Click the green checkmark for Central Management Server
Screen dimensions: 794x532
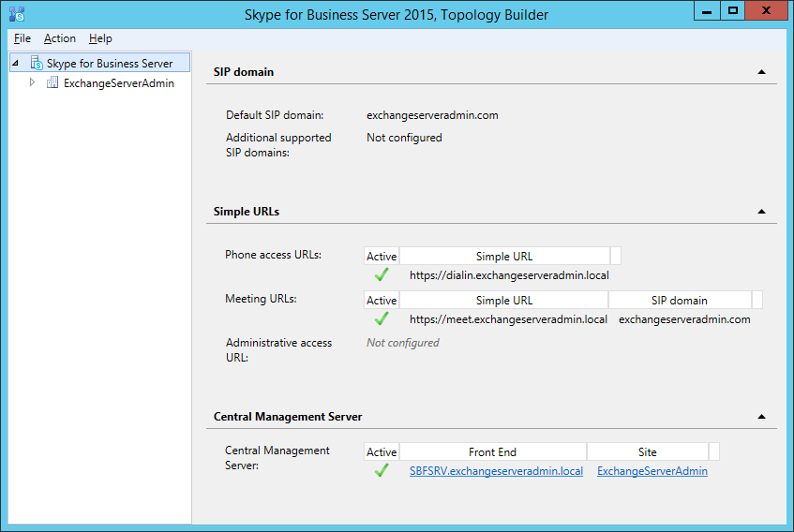[382, 471]
